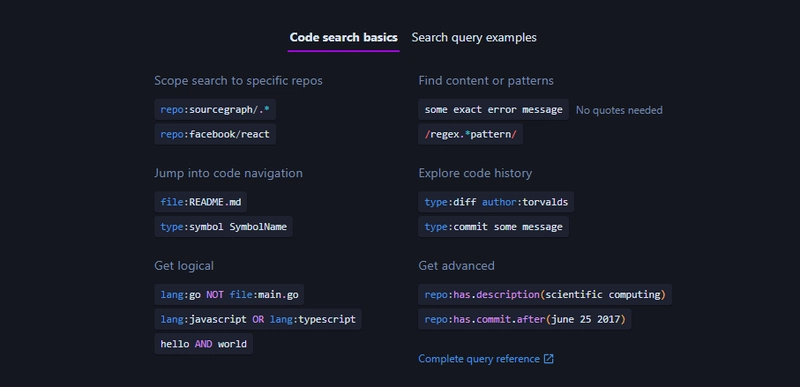This screenshot has width=800, height=387.
Task: Select the lang:go NOT file:main.go example
Action: coord(229,295)
